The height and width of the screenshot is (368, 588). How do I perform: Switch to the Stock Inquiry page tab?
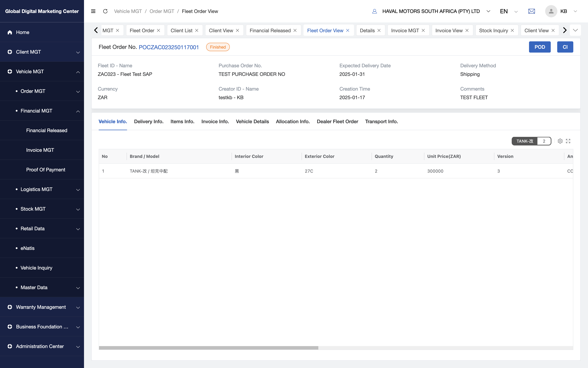tap(493, 30)
